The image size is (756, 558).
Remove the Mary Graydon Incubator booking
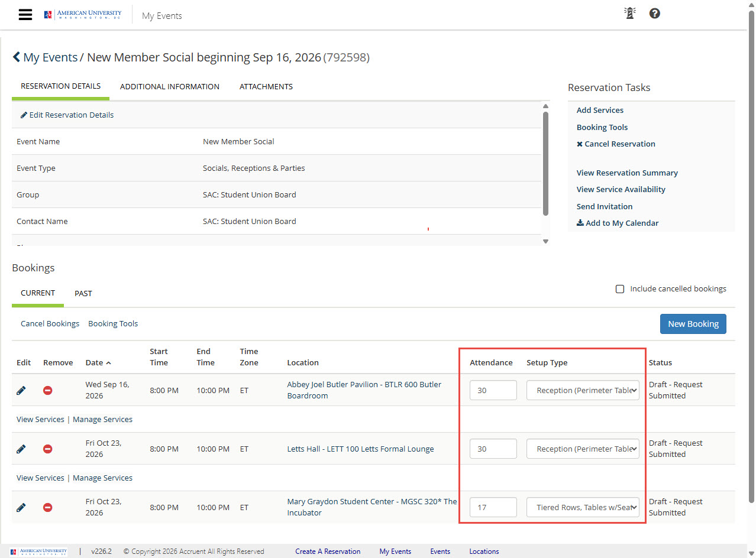[x=48, y=507]
